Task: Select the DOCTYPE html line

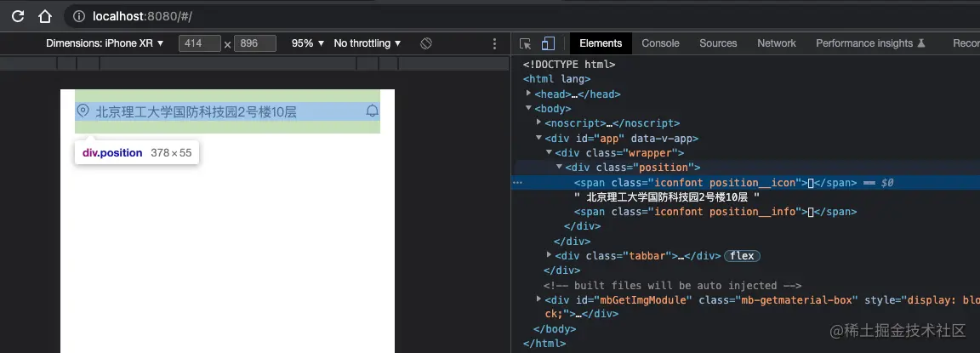Action: (569, 64)
